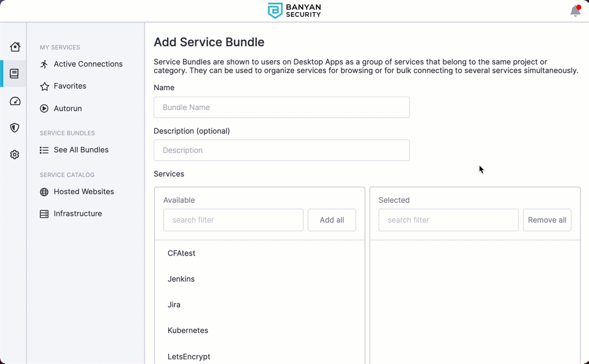The width and height of the screenshot is (589, 364).
Task: Focus the Bundle Name input field
Action: point(281,107)
